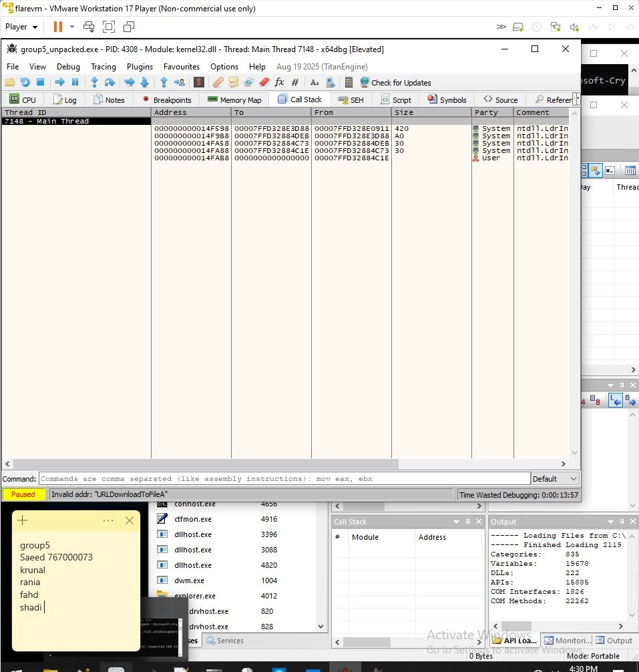This screenshot has height=672, width=639.
Task: Add a new sticky note with plus
Action: click(x=23, y=520)
